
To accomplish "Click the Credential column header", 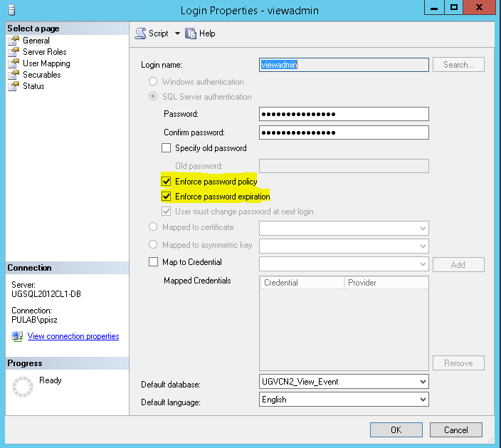I will (x=302, y=283).
